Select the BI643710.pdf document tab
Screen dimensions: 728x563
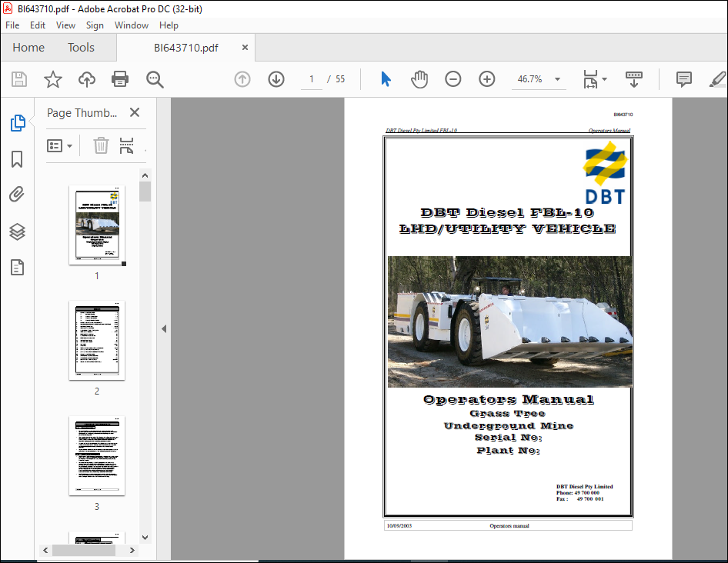click(x=186, y=48)
